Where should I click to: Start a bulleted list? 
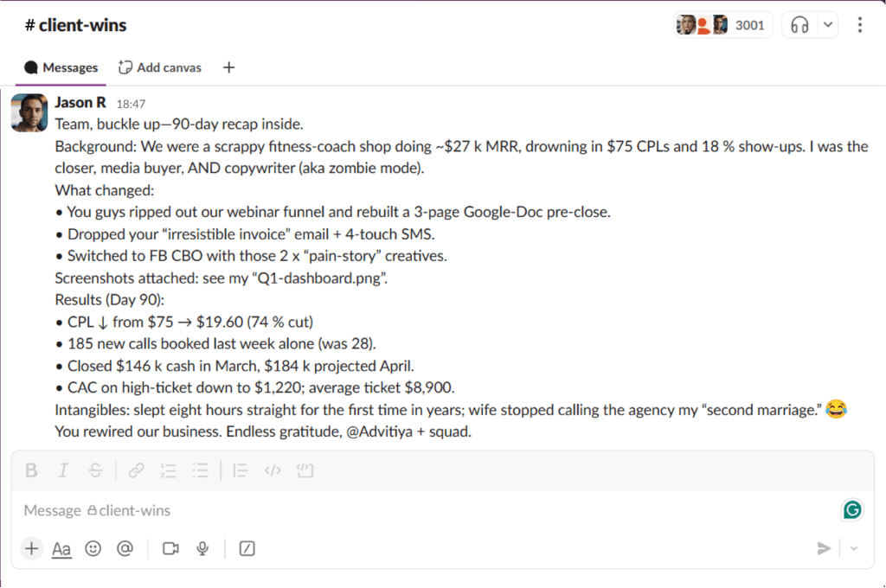[x=201, y=470]
